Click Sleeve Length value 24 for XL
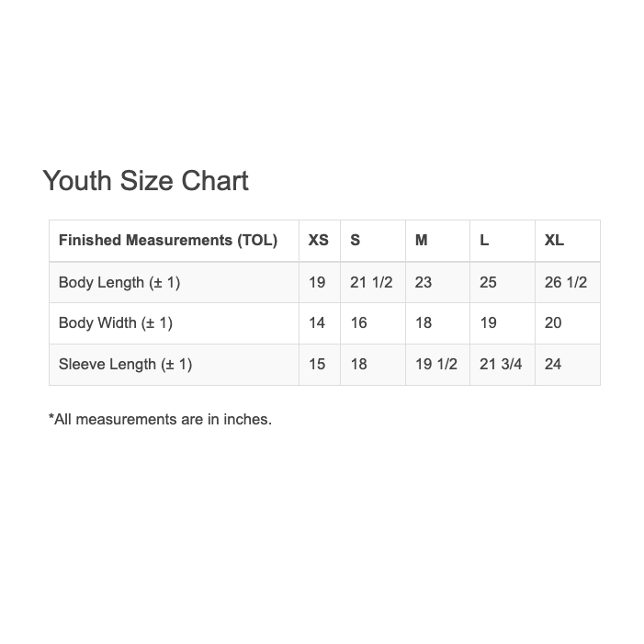The width and height of the screenshot is (644, 644). tap(553, 364)
